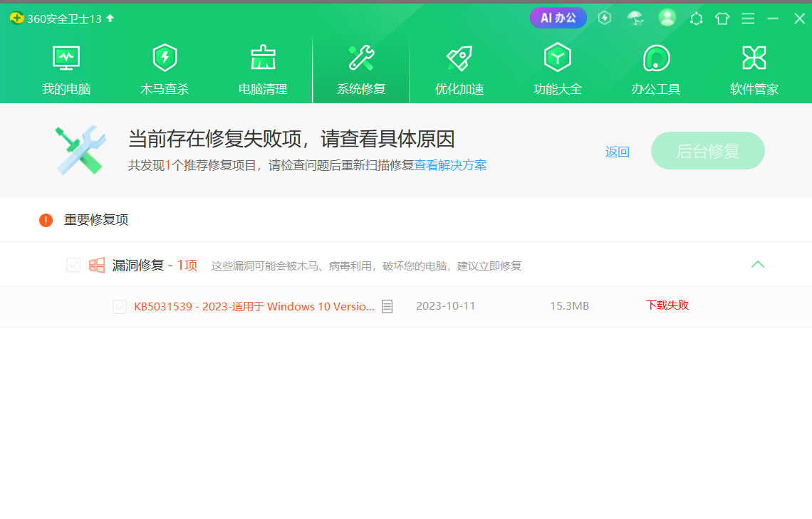Click the 下载失败 status text
This screenshot has width=812, height=519.
pyautogui.click(x=667, y=305)
